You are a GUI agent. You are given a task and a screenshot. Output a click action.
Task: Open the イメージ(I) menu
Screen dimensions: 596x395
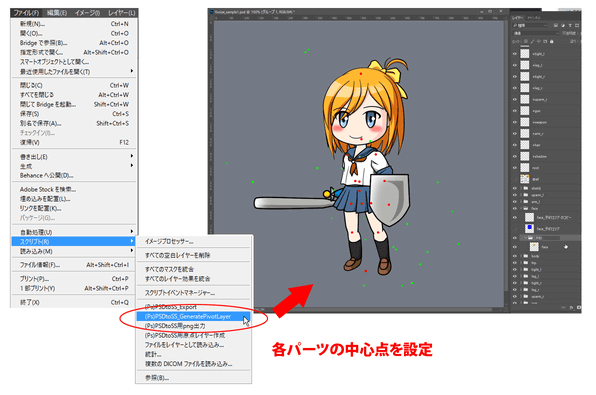point(87,13)
